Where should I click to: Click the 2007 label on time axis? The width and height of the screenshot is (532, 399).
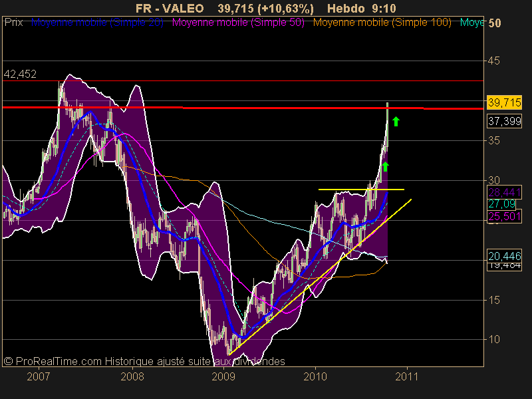pyautogui.click(x=39, y=376)
